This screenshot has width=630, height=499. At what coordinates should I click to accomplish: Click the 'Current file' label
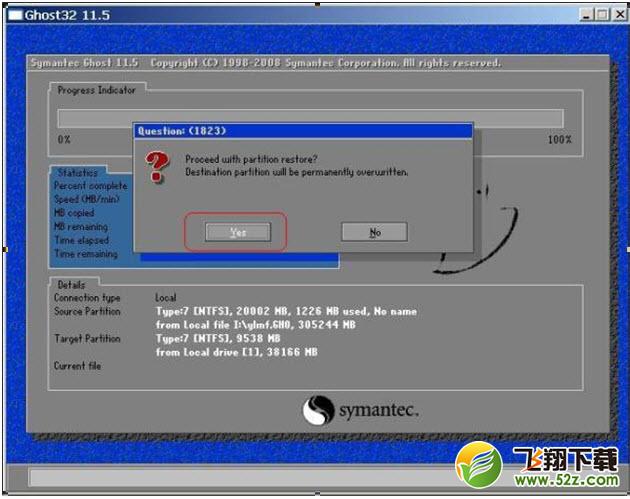pyautogui.click(x=77, y=366)
